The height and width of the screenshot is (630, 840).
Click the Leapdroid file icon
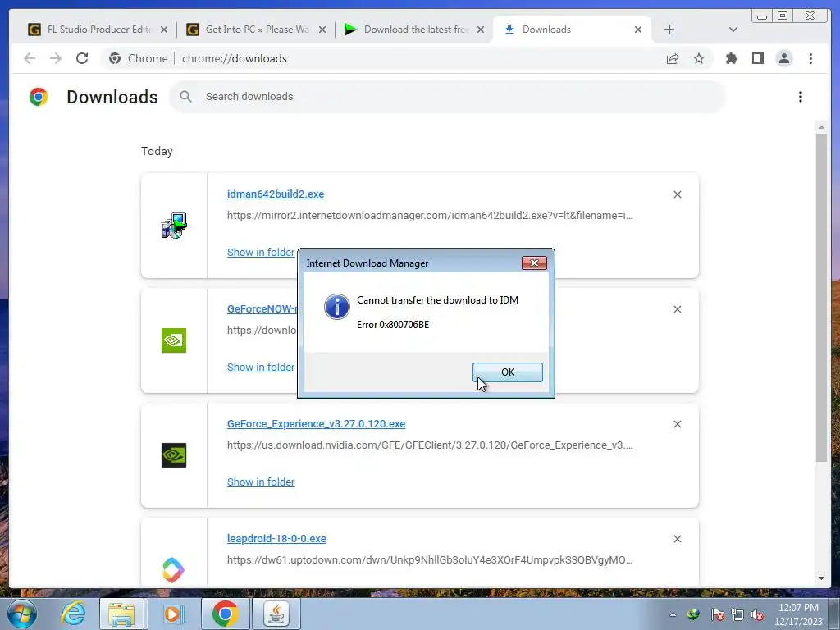tap(174, 570)
